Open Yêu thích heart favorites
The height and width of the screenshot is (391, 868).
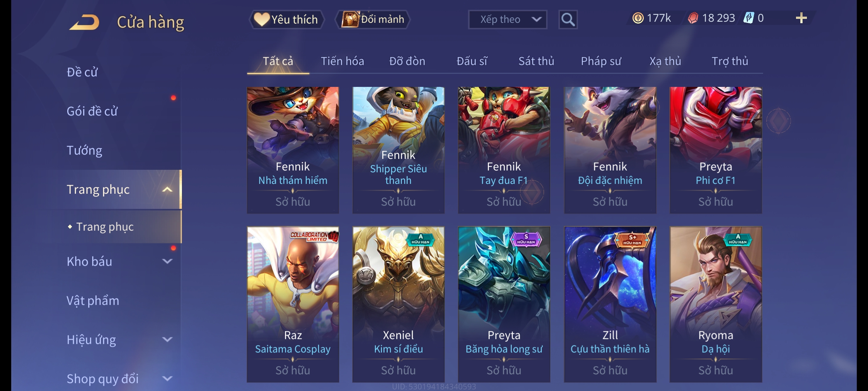click(x=286, y=20)
